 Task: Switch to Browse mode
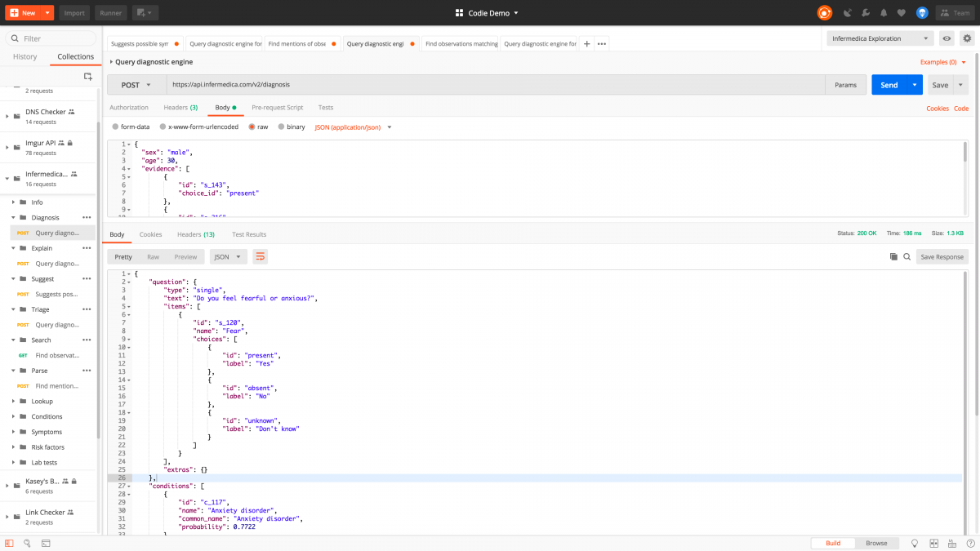click(876, 543)
